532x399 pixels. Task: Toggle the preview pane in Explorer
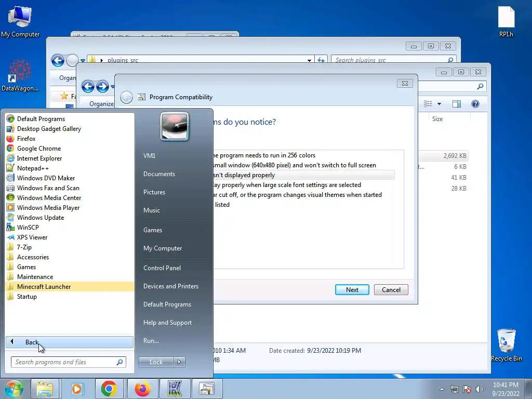tap(457, 104)
